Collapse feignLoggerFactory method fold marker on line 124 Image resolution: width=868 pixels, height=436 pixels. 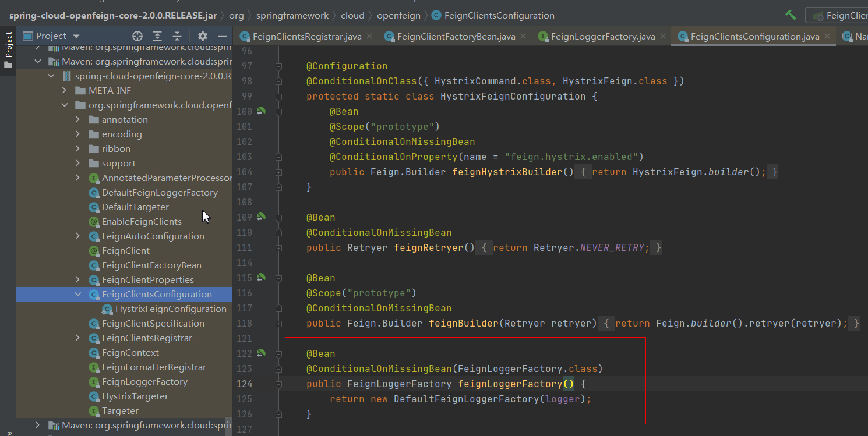278,384
